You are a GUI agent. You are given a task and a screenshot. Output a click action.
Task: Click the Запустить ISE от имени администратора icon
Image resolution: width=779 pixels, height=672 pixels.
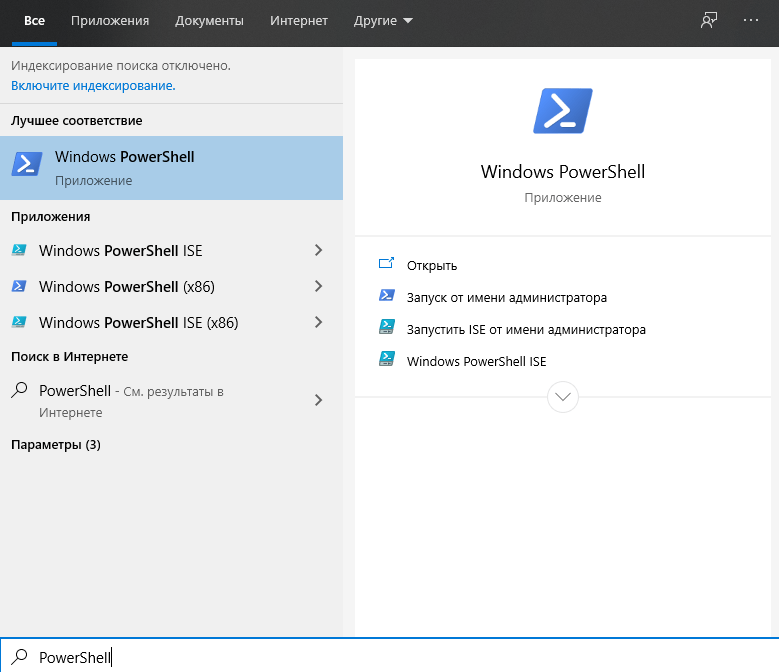tap(387, 327)
